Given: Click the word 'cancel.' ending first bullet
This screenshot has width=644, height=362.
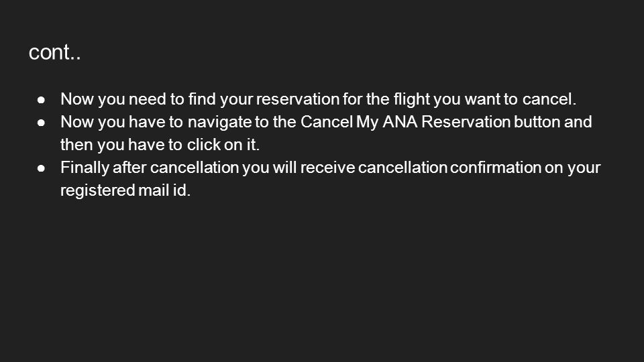Looking at the screenshot, I should click(549, 99).
